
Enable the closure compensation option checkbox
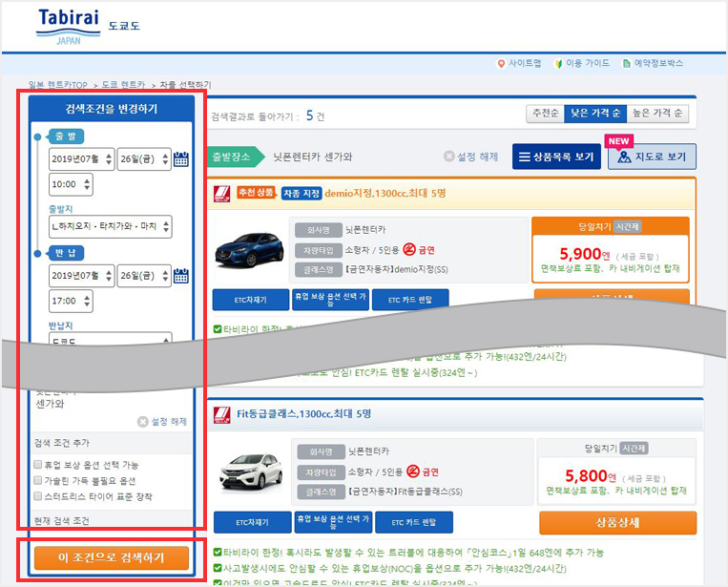coord(38,465)
